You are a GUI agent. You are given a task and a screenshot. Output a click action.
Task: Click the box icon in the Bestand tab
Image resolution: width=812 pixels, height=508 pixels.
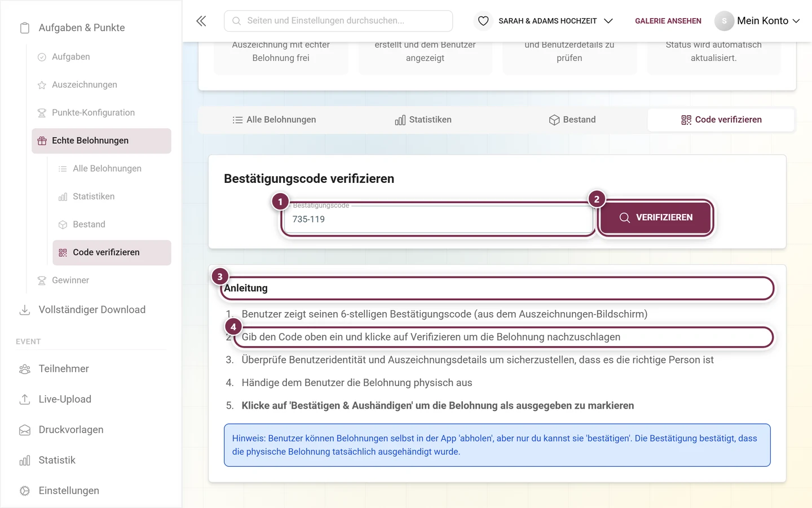554,120
